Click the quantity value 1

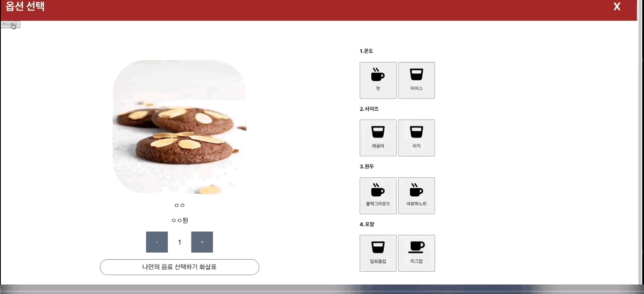(x=179, y=242)
